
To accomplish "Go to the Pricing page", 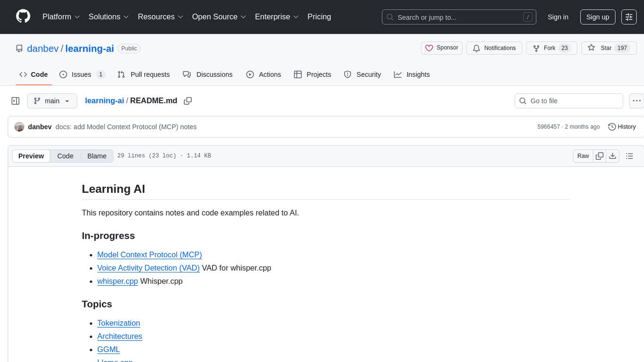I will 319,17.
